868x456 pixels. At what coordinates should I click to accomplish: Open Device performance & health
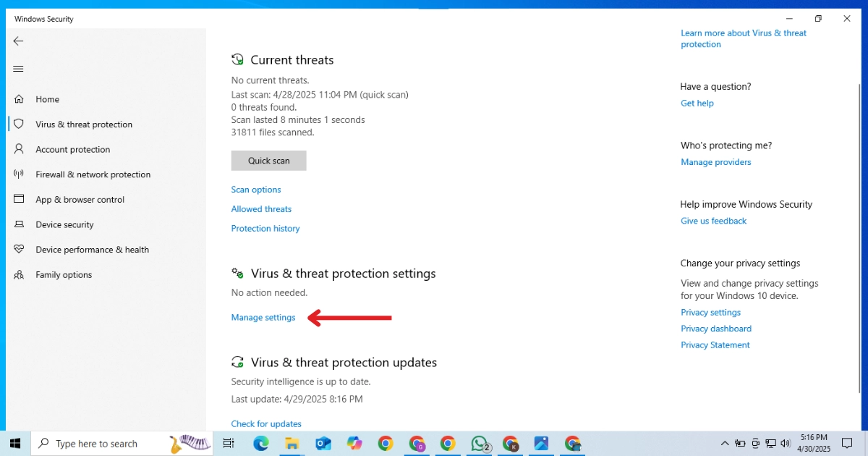pos(92,250)
